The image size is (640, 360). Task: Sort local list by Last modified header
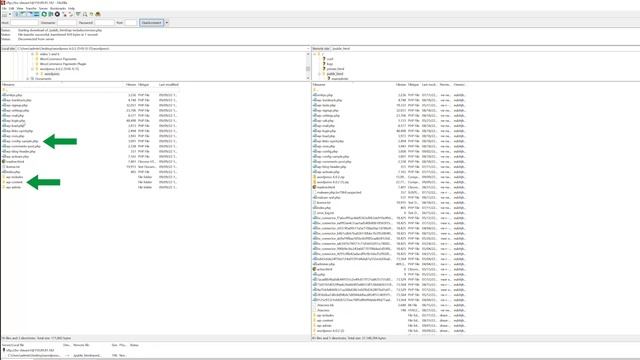pos(168,84)
